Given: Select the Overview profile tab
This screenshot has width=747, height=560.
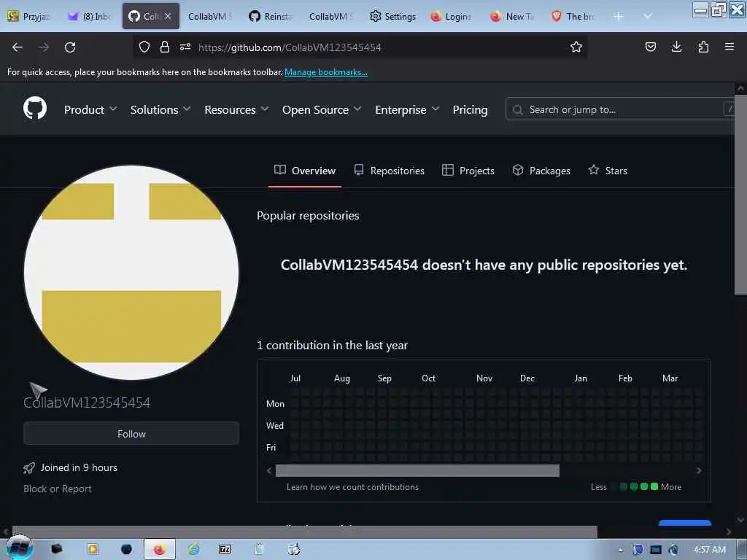Looking at the screenshot, I should [305, 171].
